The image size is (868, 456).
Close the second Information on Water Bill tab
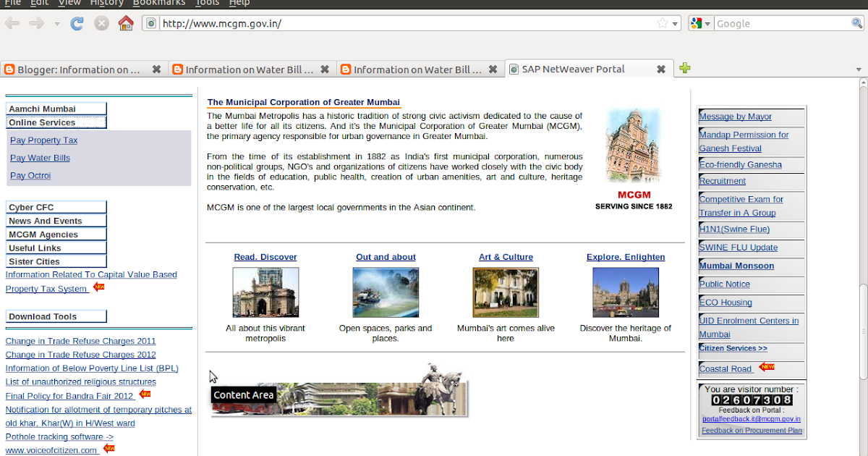(325, 69)
